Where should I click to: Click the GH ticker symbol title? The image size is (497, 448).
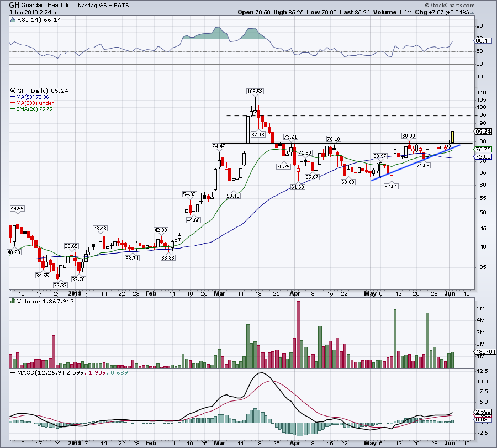coord(14,5)
